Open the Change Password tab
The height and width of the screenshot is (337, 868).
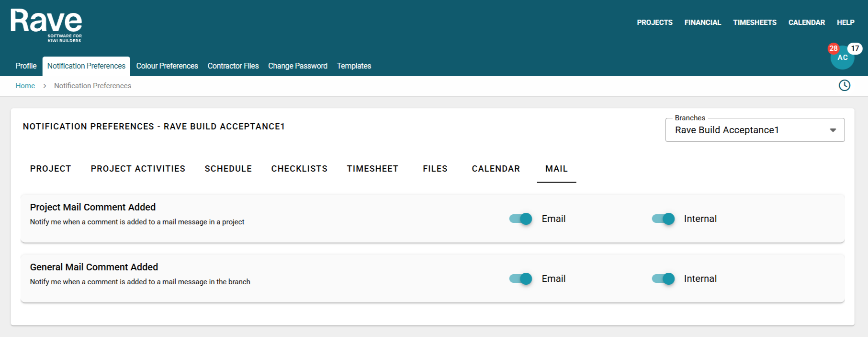point(298,66)
